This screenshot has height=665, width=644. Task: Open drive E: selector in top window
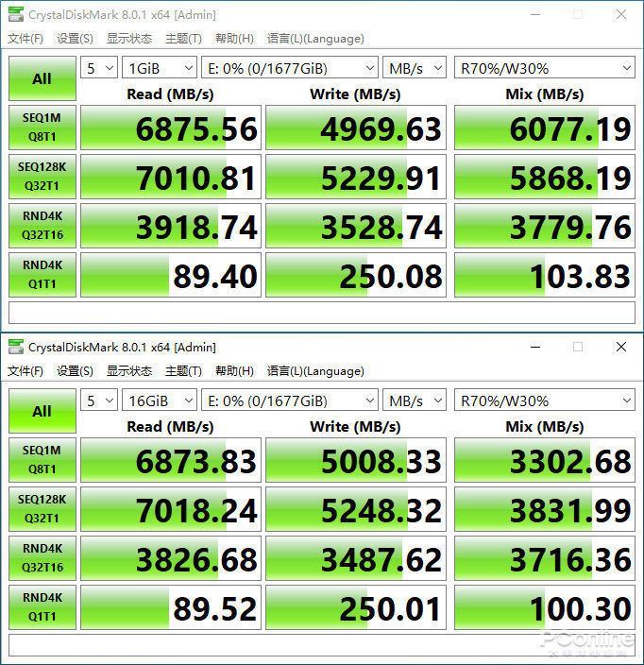pos(290,68)
